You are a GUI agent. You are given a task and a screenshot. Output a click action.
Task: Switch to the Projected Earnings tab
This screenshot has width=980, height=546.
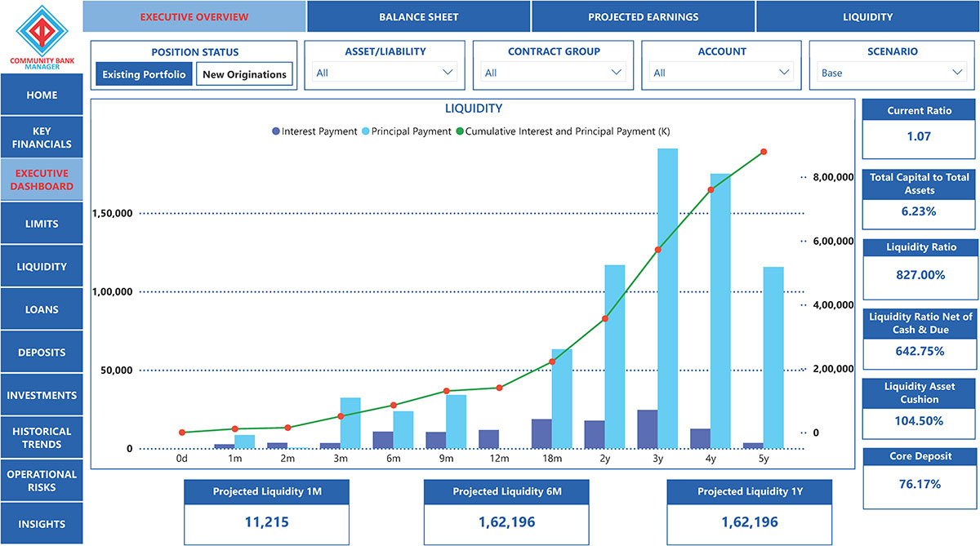(x=644, y=16)
